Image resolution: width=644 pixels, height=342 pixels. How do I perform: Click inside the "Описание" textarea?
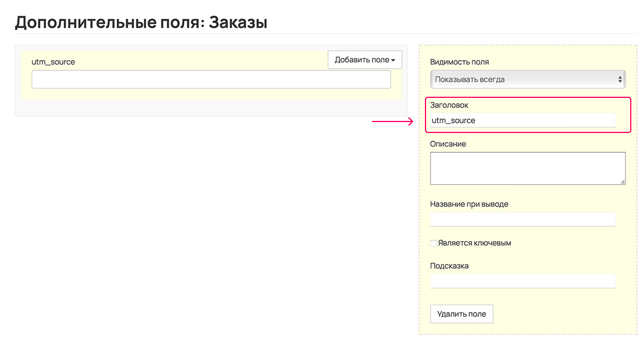click(528, 168)
